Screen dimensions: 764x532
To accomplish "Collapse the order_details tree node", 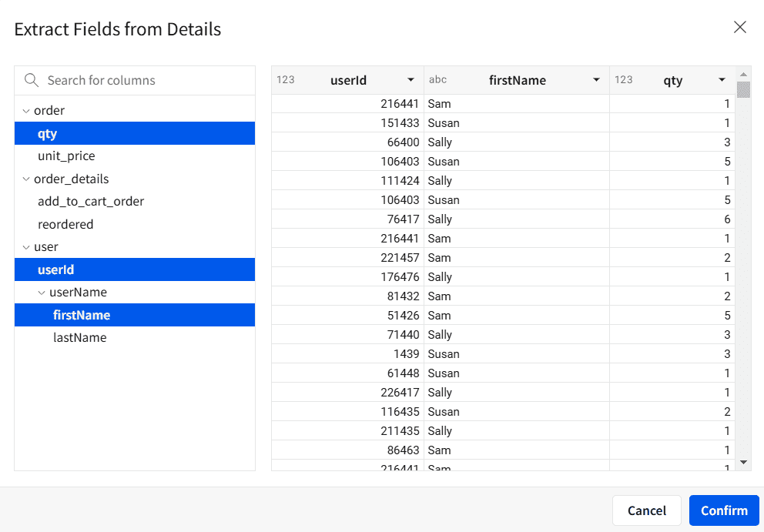I will pyautogui.click(x=26, y=179).
